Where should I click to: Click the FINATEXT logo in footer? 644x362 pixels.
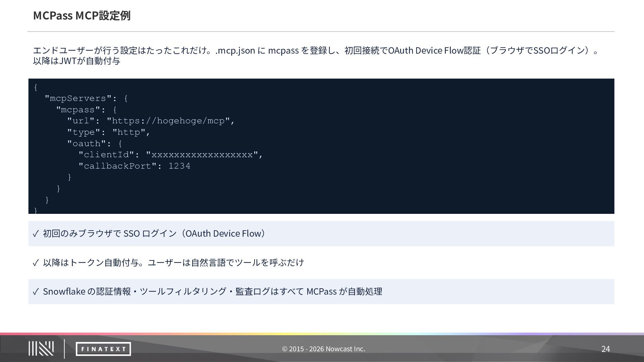(x=103, y=349)
